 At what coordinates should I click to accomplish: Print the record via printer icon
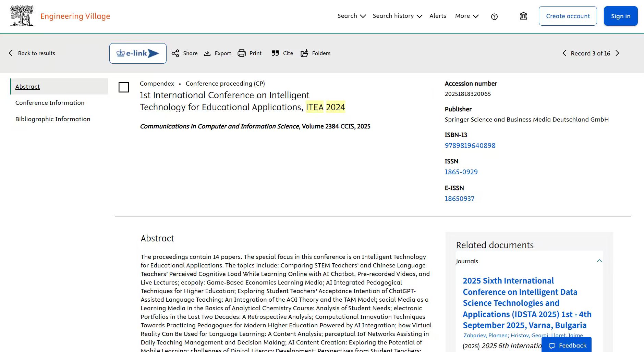[242, 53]
